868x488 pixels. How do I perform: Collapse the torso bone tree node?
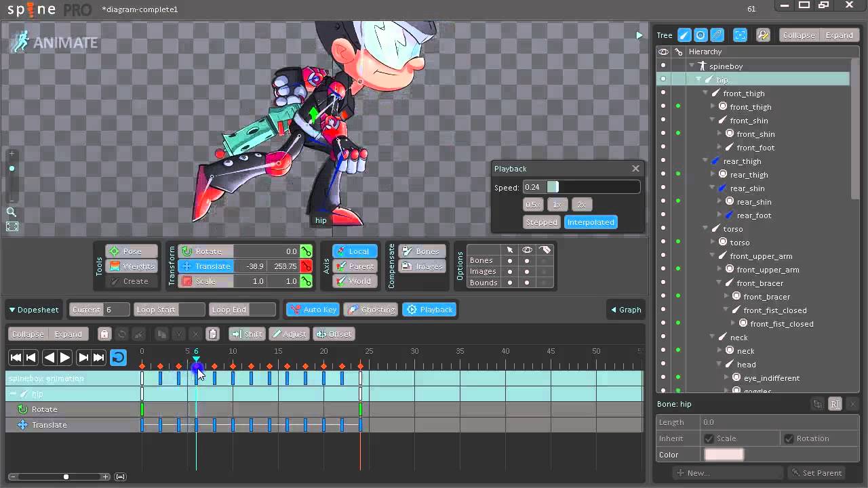coord(705,229)
